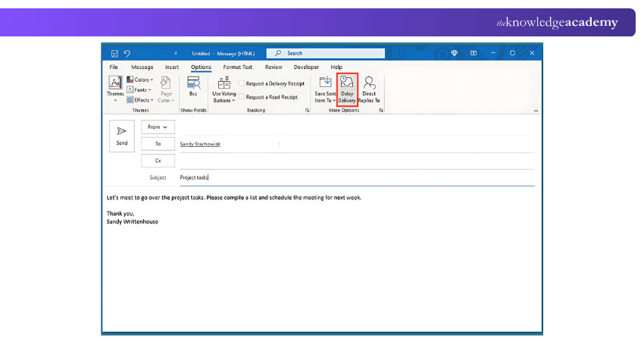The width and height of the screenshot is (644, 341).
Task: Click Direct Replies To icon
Action: 369,89
